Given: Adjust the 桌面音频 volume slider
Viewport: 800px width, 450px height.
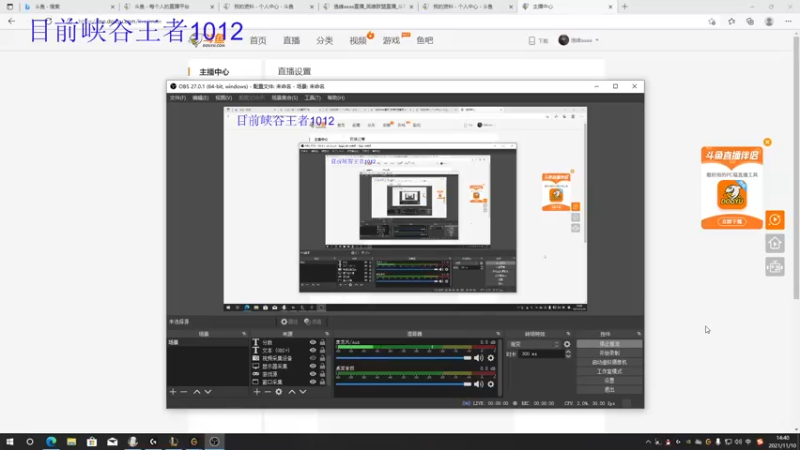Looking at the screenshot, I should pos(404,384).
